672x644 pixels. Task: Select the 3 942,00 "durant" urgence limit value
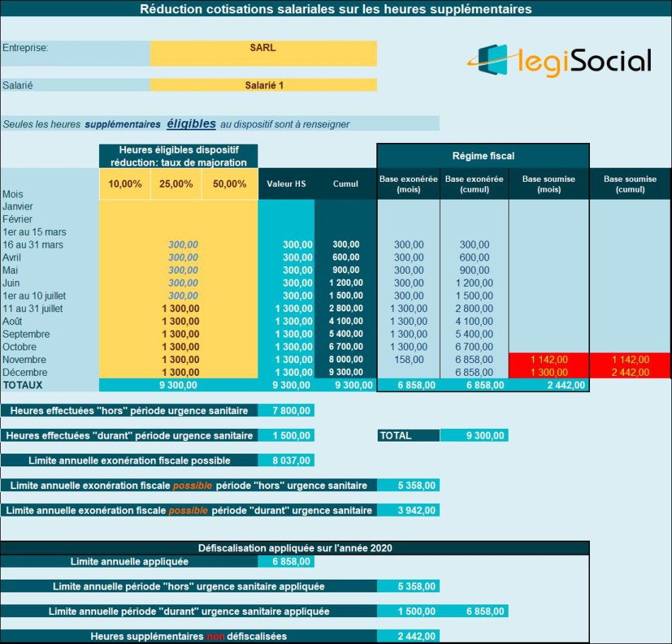[x=407, y=510]
